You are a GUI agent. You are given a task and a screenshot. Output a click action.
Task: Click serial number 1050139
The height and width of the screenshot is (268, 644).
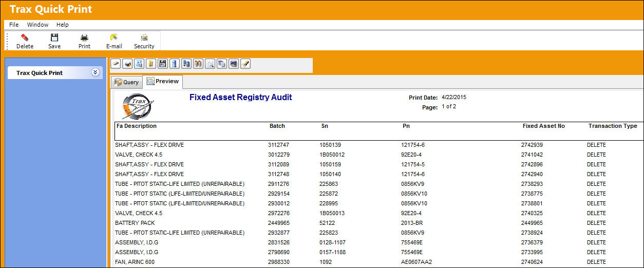click(330, 145)
